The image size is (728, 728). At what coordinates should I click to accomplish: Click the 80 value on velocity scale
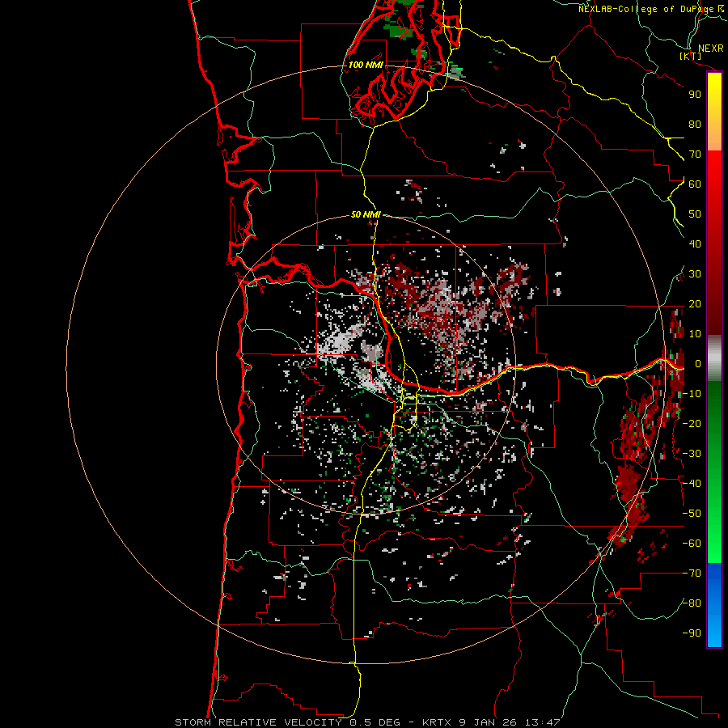pos(695,125)
